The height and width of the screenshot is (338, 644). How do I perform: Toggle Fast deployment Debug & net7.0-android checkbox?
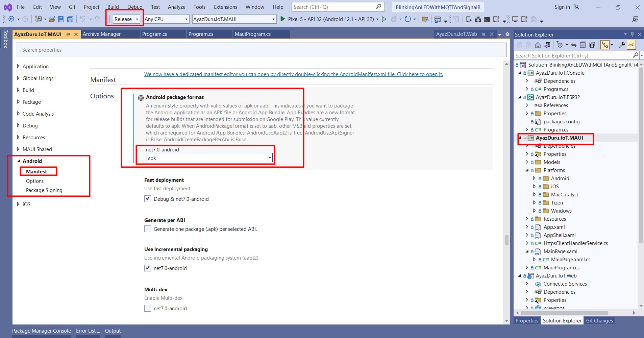pos(148,199)
